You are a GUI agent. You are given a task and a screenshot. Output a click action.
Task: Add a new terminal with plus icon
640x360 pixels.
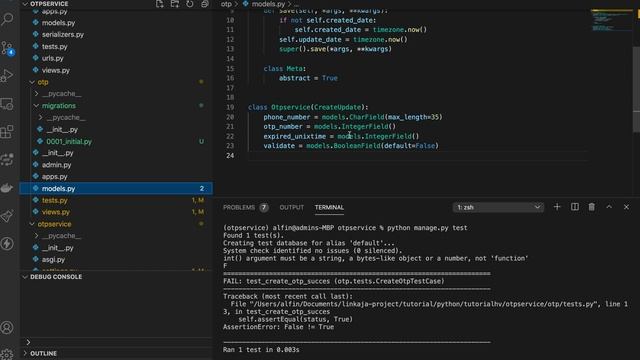pyautogui.click(x=557, y=207)
